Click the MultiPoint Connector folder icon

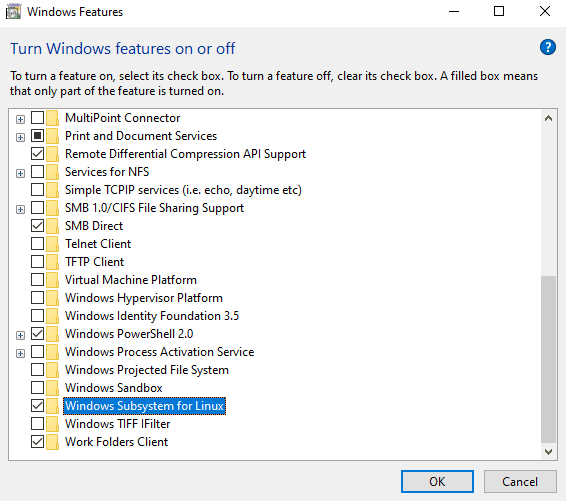[52, 118]
